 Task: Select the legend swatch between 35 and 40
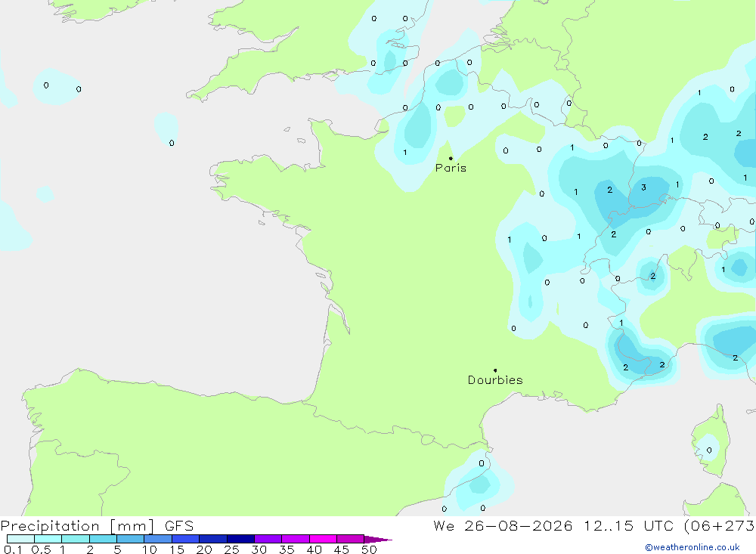click(x=296, y=539)
